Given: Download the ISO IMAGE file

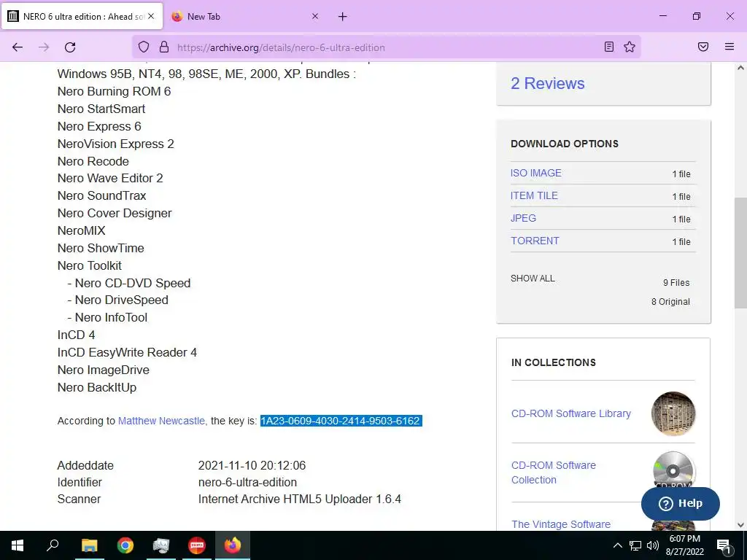Looking at the screenshot, I should 536,173.
